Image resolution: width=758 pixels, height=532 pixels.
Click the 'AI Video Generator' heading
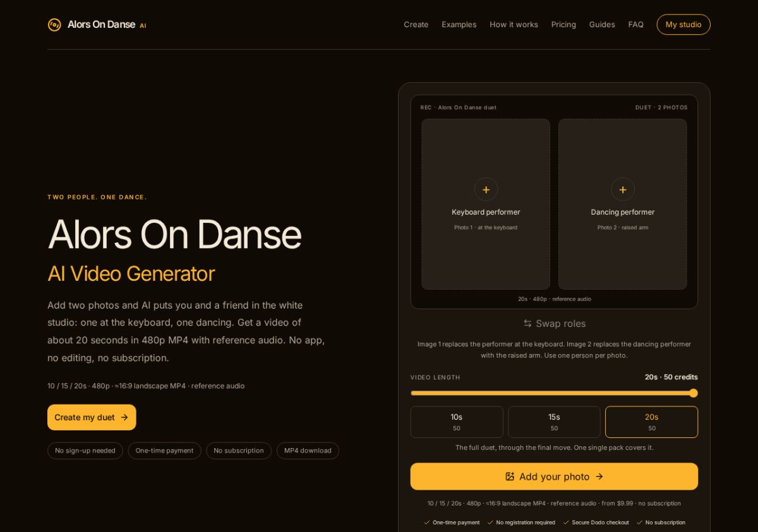coord(131,273)
